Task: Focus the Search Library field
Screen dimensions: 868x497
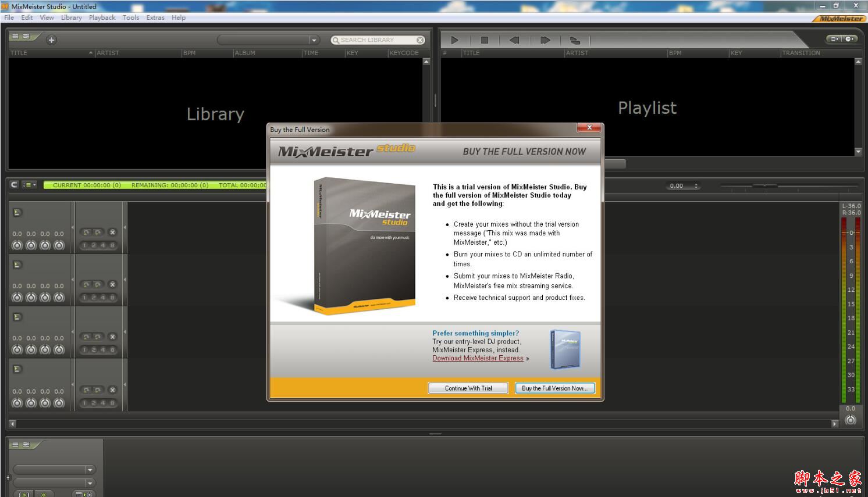Action: (378, 40)
